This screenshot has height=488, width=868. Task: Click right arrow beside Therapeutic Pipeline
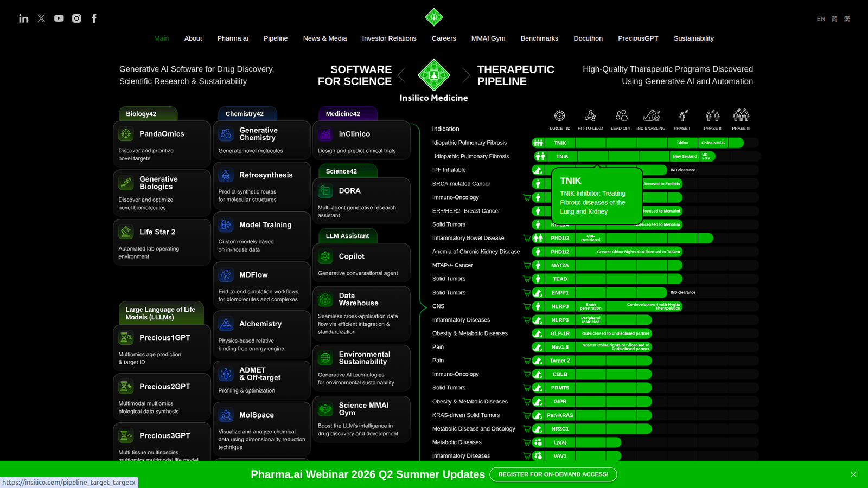click(466, 75)
